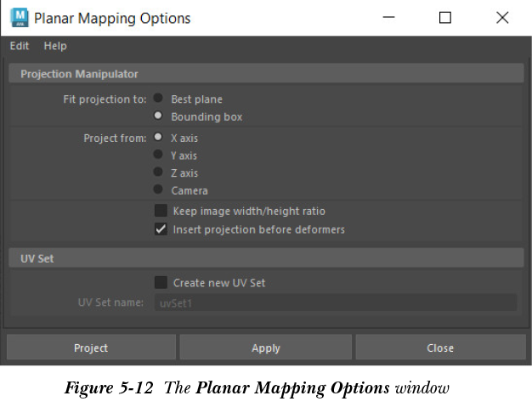Screen dimensions: 532x407
Task: Choose Y axis projection
Action: [x=159, y=155]
